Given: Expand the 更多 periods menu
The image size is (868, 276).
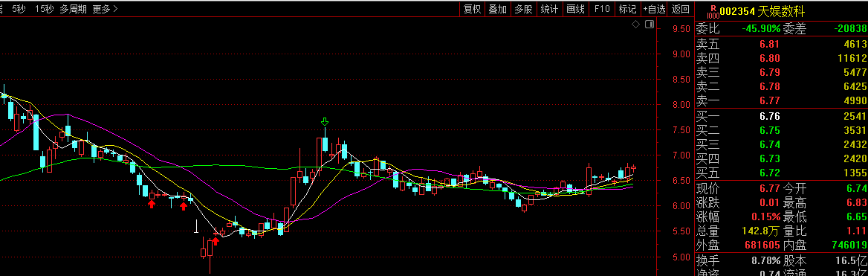Looking at the screenshot, I should (106, 9).
